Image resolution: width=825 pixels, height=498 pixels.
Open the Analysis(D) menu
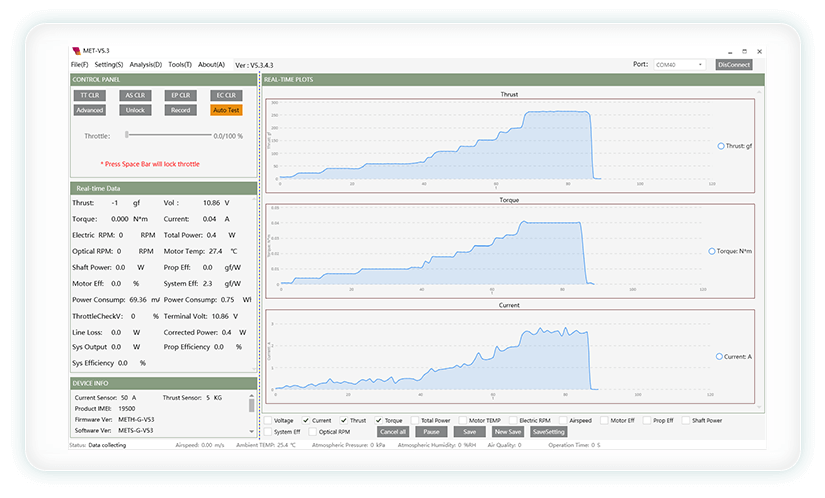pos(146,65)
